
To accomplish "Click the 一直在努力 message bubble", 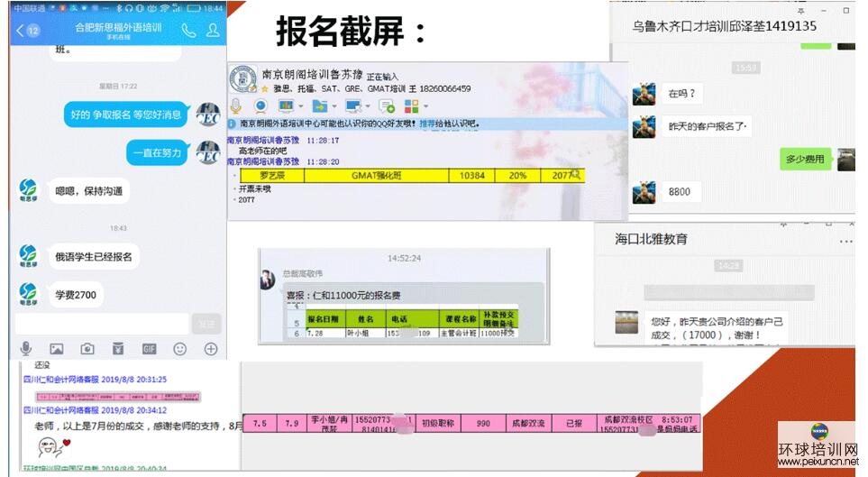I will (x=157, y=153).
